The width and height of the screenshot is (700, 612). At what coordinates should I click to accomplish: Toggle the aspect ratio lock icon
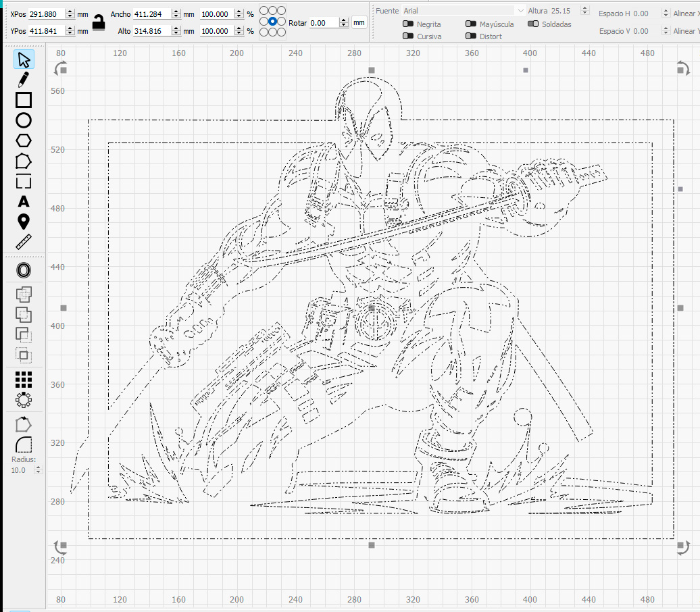click(x=99, y=22)
